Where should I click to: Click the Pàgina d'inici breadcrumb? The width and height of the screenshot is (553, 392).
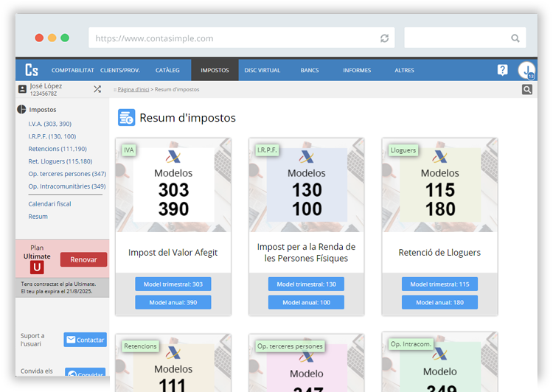[133, 90]
